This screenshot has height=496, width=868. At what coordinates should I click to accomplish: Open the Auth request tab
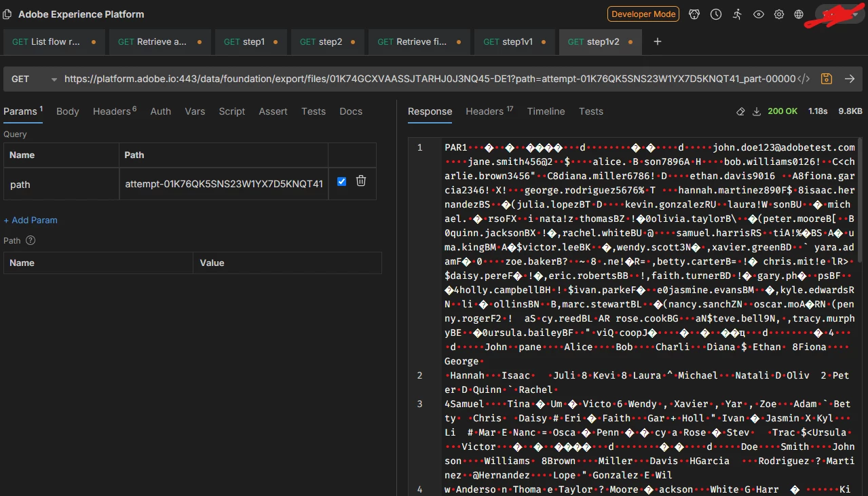click(x=161, y=111)
